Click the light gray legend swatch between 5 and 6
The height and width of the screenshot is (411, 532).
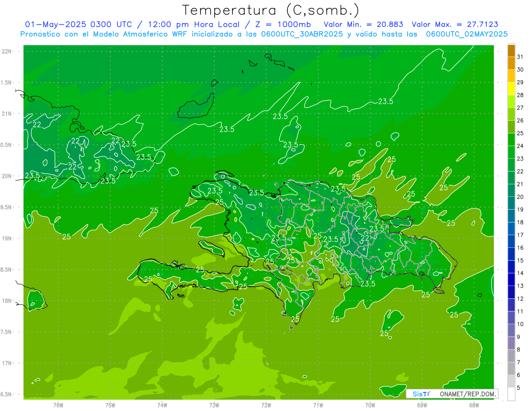tap(511, 381)
